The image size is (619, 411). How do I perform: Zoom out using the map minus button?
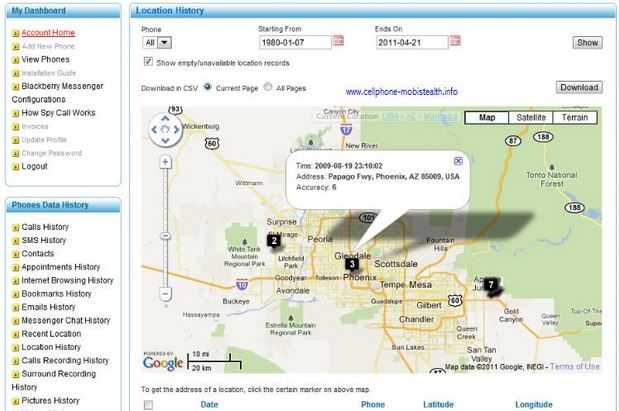coord(165,294)
